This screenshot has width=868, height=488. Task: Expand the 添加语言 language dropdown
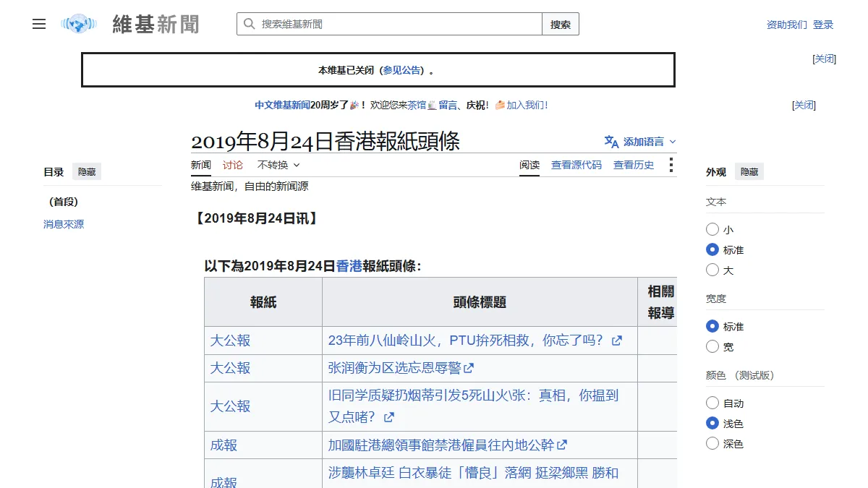(x=641, y=142)
